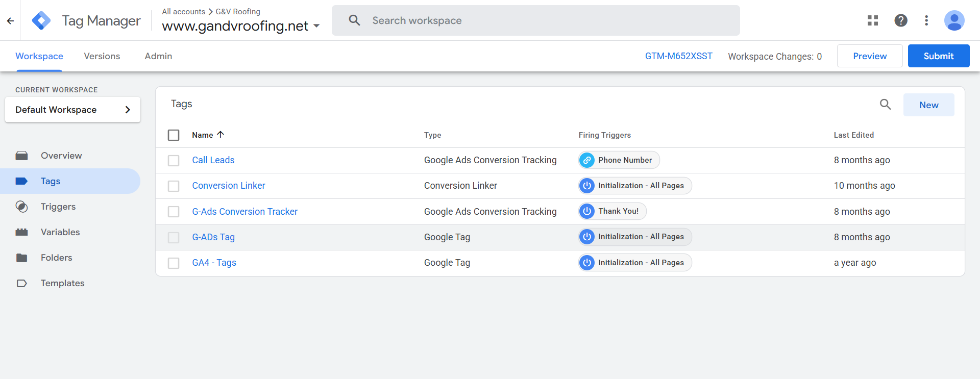Open the GA4 - Tags link
Screen dimensions: 980x379
214,263
